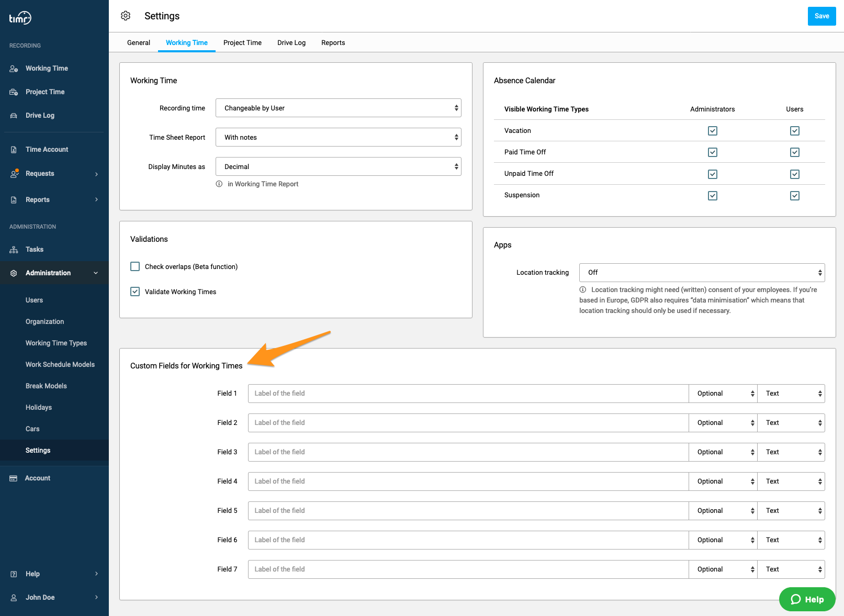This screenshot has height=616, width=844.
Task: Open Field 5 Text type dropdown
Action: [792, 511]
